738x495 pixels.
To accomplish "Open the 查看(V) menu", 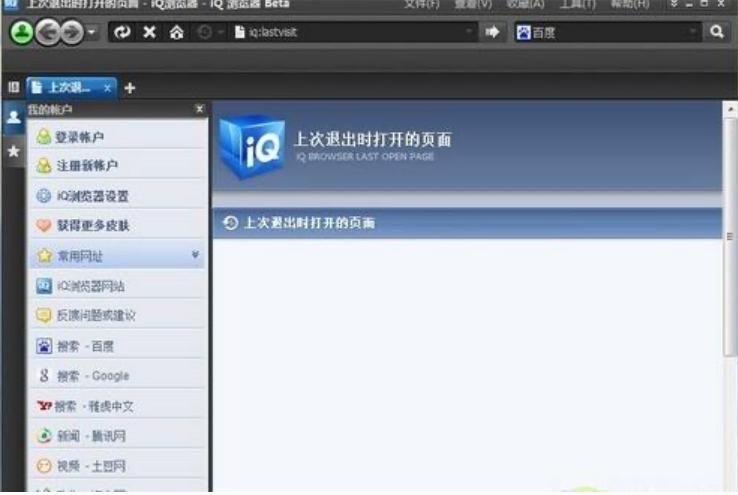I will (x=473, y=4).
